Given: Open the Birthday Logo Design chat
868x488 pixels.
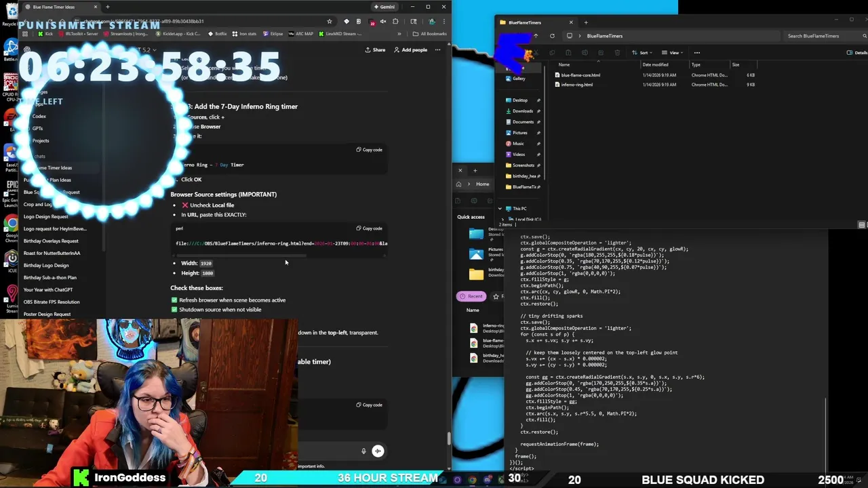Looking at the screenshot, I should coord(46,265).
